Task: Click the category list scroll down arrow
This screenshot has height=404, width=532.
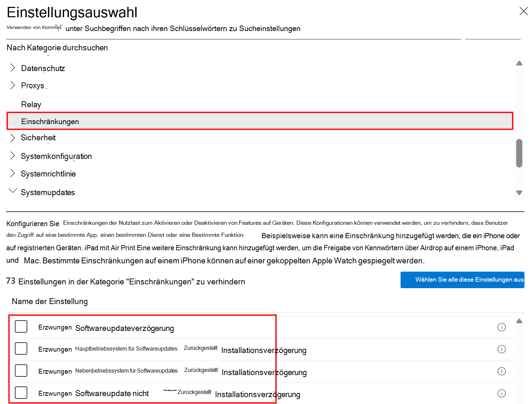Action: pyautogui.click(x=519, y=192)
